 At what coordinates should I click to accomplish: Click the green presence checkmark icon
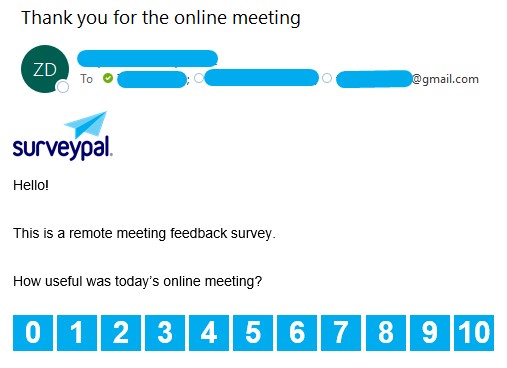108,78
